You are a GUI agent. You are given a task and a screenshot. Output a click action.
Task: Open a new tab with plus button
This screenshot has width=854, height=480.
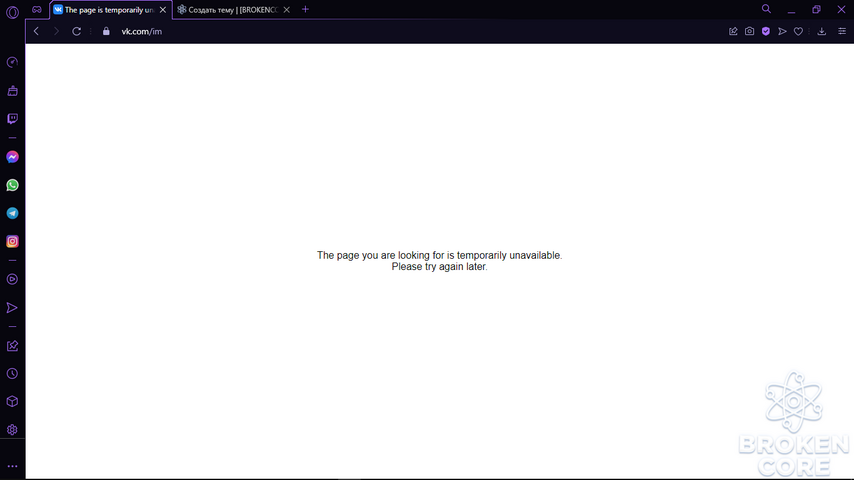pyautogui.click(x=306, y=9)
